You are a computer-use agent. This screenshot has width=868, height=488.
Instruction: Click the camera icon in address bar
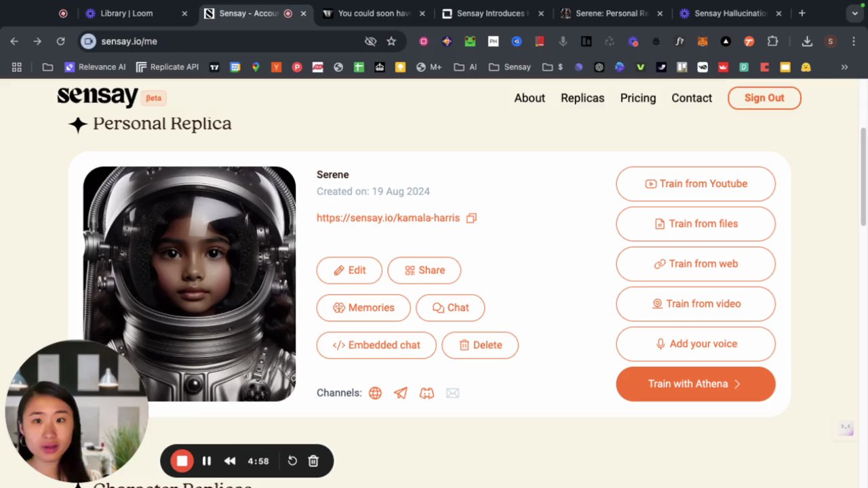tap(88, 41)
